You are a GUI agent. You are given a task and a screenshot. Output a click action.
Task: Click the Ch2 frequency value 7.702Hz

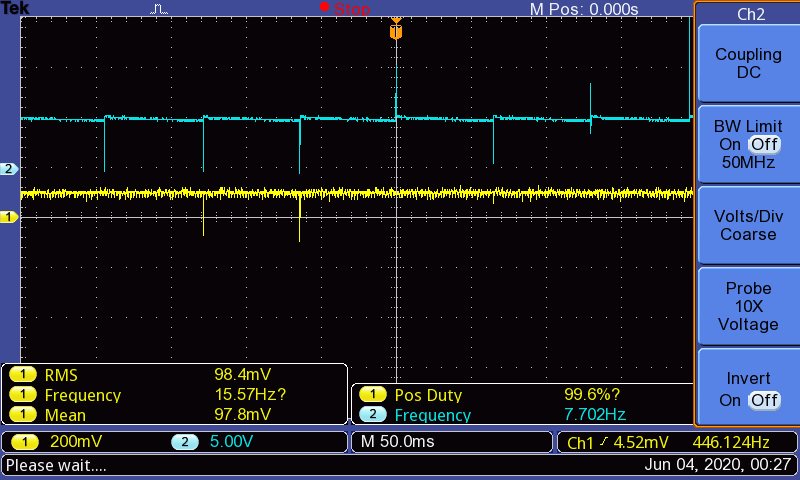click(595, 414)
